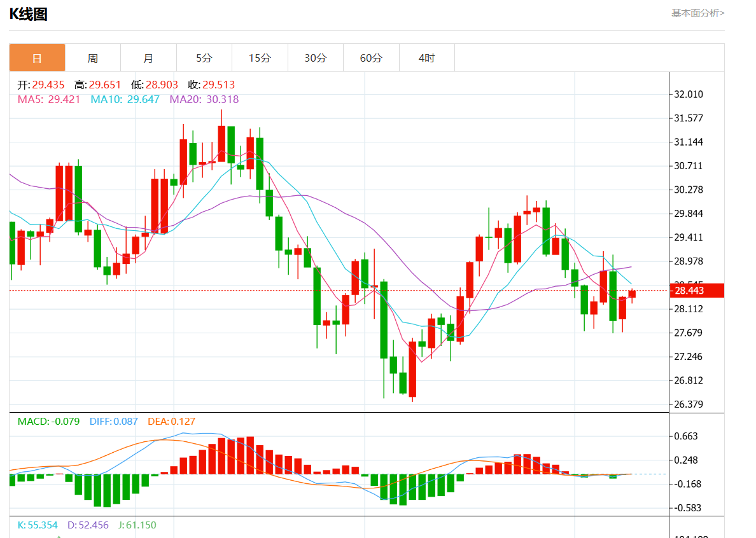Click the 0.248 MACD axis label
Image resolution: width=756 pixels, height=538 pixels.
(685, 460)
